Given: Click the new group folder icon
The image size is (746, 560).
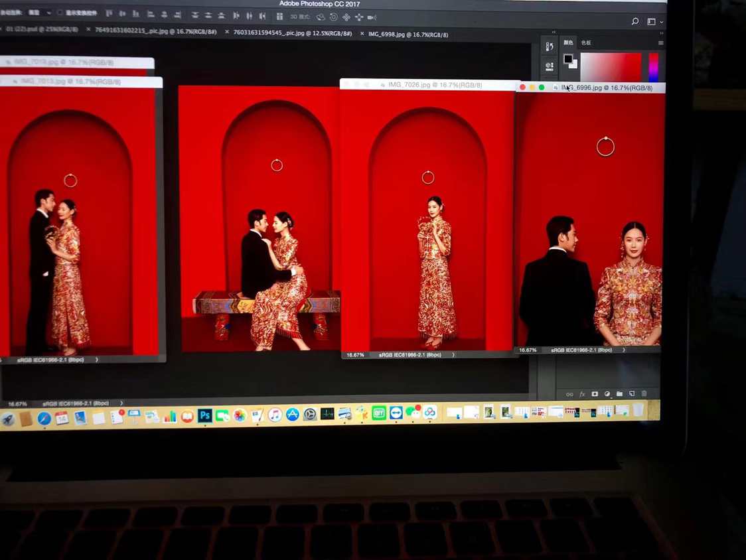Looking at the screenshot, I should click(619, 394).
